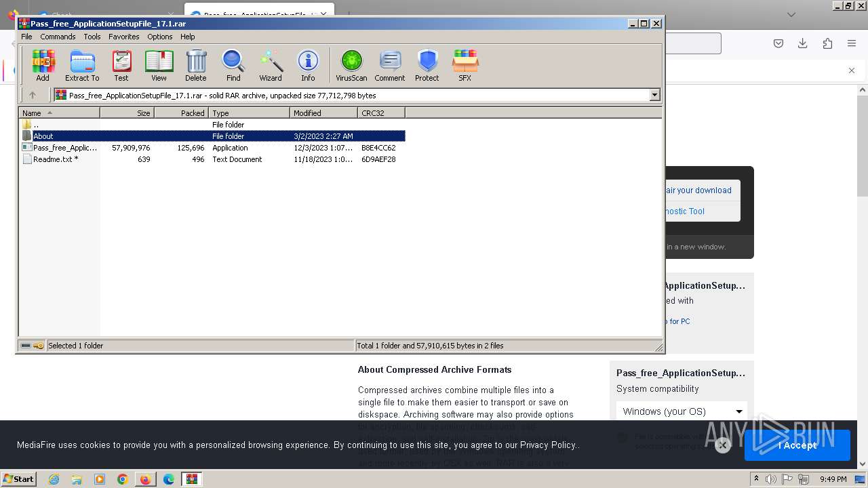Expand the archive path dropdown
Viewport: 868px width, 488px height.
pyautogui.click(x=655, y=96)
